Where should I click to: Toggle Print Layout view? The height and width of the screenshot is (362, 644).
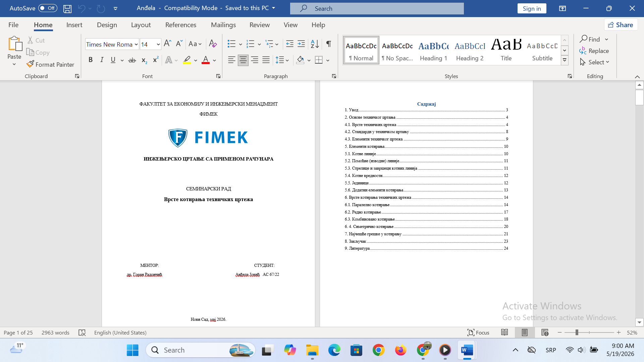click(525, 333)
